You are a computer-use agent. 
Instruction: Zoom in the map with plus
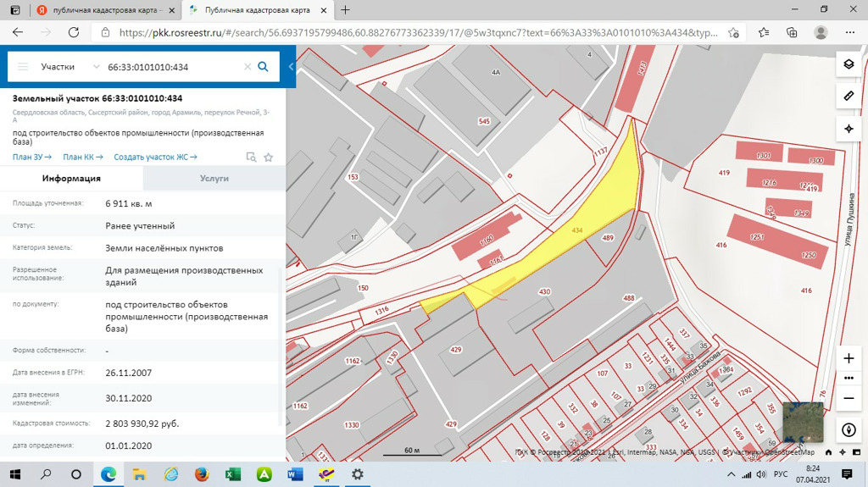[849, 358]
